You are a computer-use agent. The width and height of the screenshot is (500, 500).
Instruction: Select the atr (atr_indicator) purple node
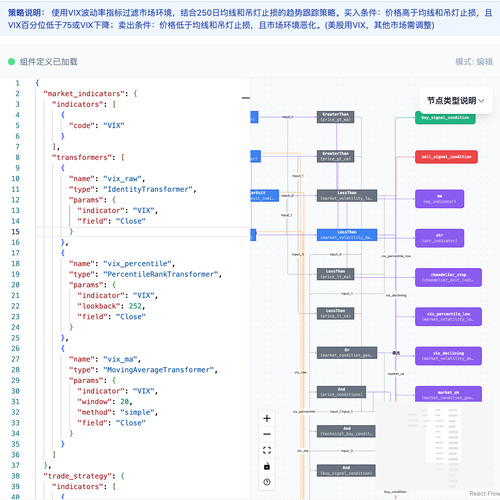[439, 238]
